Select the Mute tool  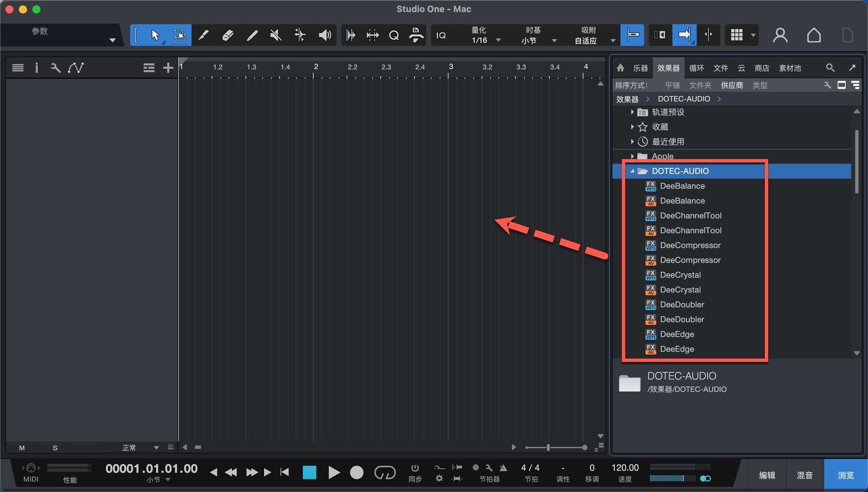276,35
